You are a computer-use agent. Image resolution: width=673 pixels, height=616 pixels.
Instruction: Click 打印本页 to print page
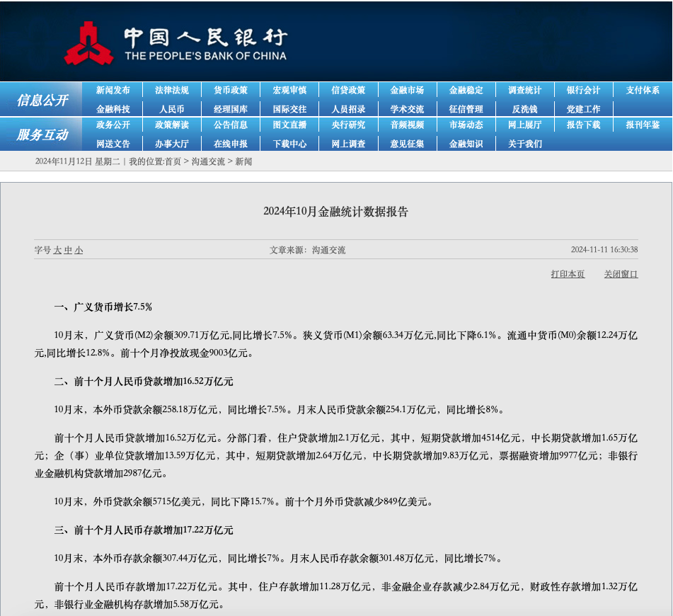[x=568, y=274]
